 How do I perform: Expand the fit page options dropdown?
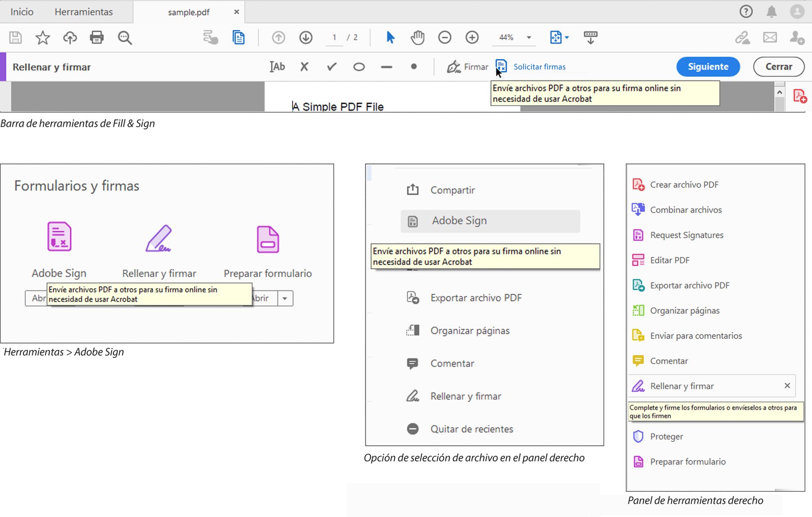tap(567, 38)
